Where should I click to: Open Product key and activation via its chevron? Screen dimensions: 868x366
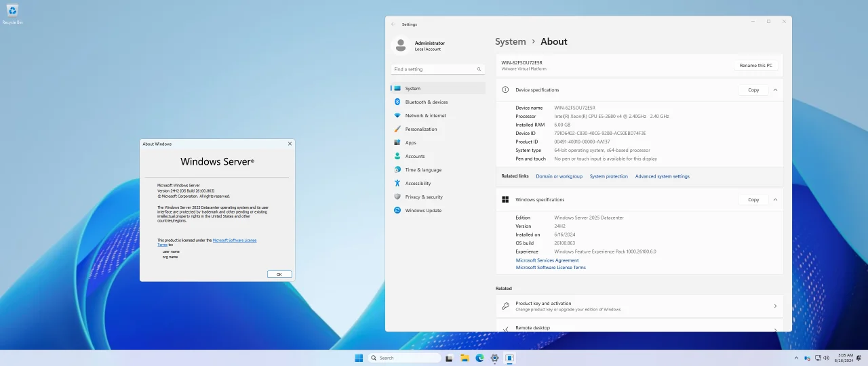point(775,306)
